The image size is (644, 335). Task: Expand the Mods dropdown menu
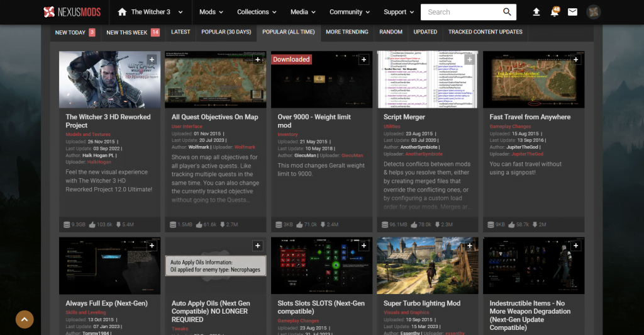click(211, 12)
